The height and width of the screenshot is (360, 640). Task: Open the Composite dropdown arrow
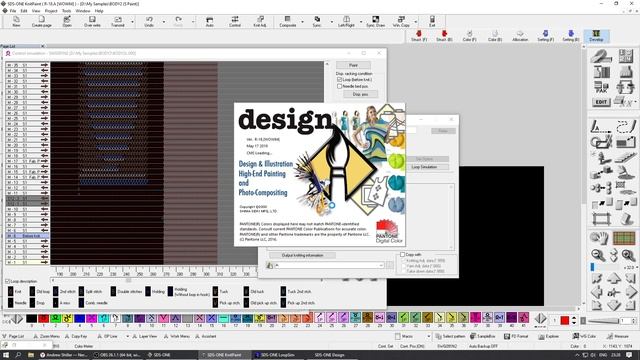(x=302, y=22)
